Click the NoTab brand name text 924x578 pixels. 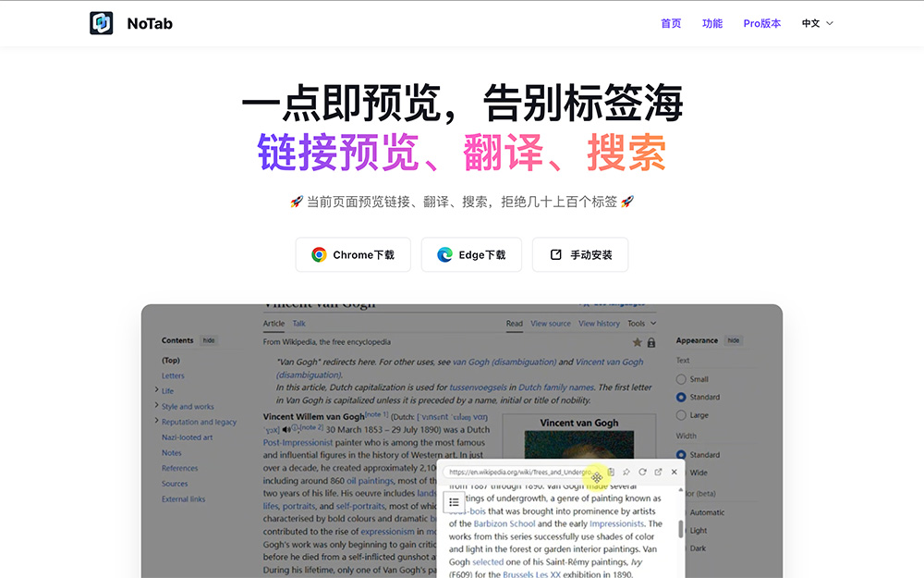coord(150,24)
